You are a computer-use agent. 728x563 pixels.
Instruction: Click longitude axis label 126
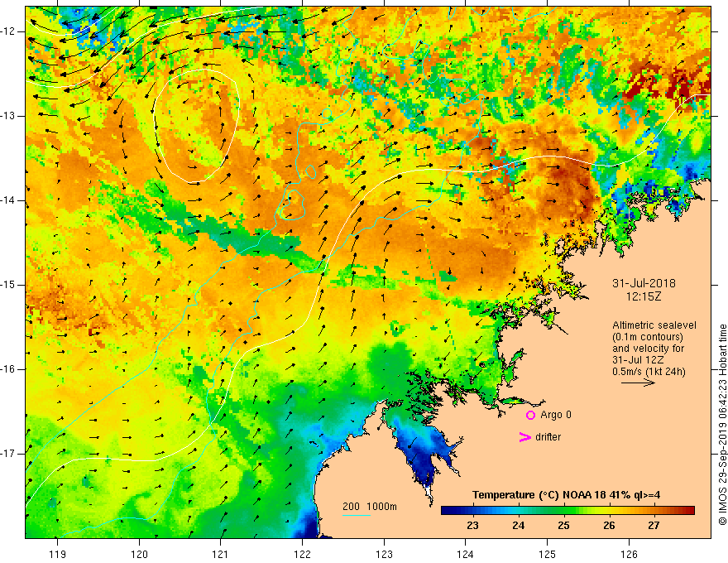click(x=629, y=554)
